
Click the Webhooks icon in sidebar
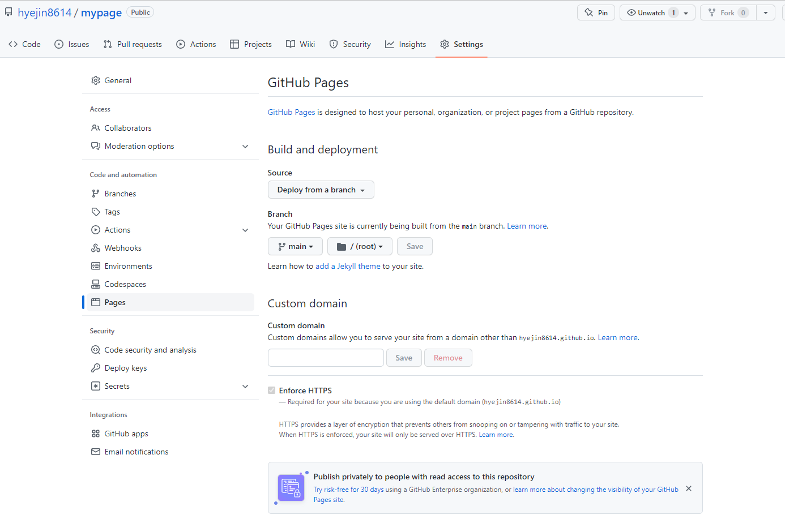pyautogui.click(x=96, y=248)
